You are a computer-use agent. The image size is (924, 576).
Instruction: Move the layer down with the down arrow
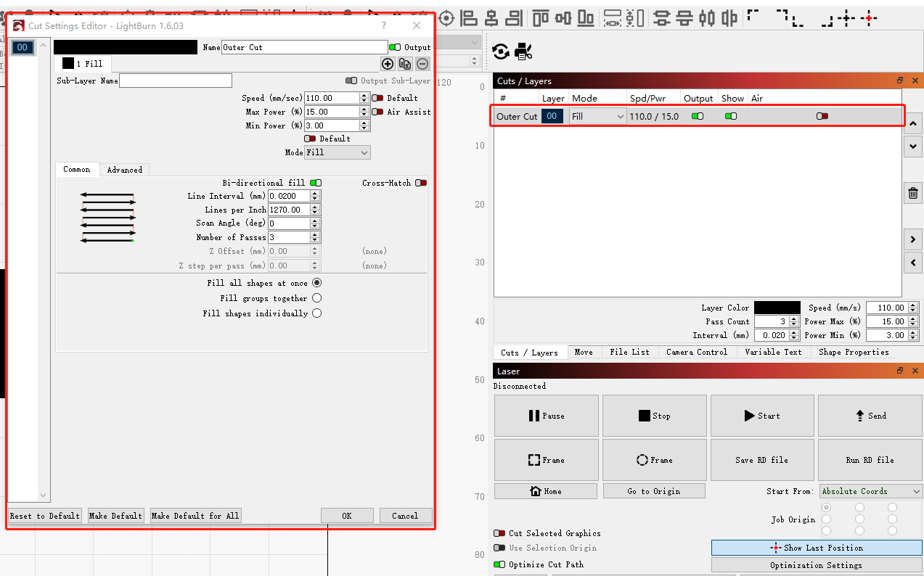[x=913, y=146]
